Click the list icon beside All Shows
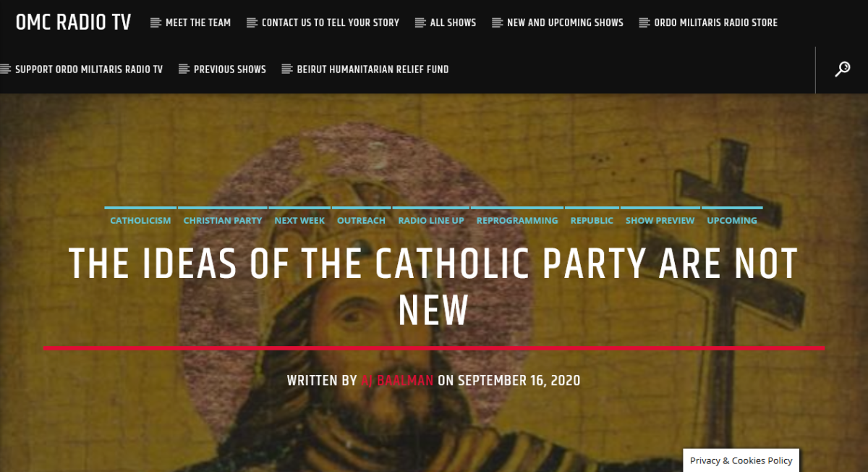 click(x=420, y=22)
